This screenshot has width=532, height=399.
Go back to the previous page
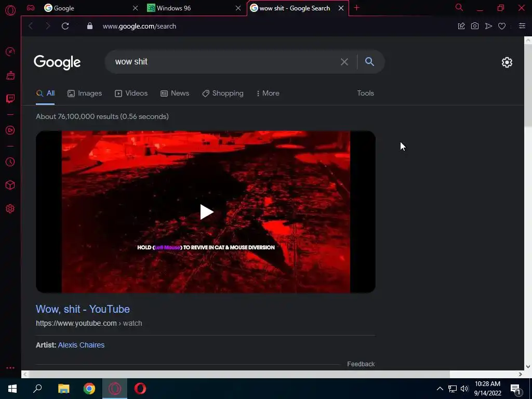pos(31,26)
